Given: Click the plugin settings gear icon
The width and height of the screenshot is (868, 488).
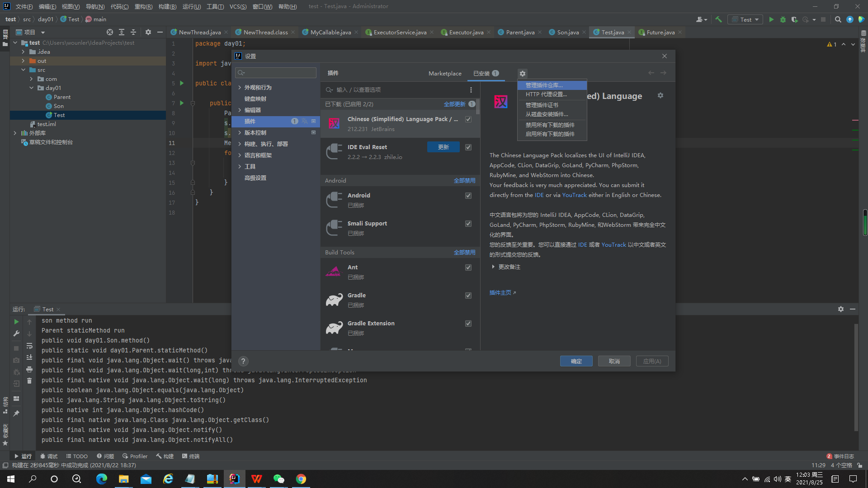Looking at the screenshot, I should tap(522, 73).
